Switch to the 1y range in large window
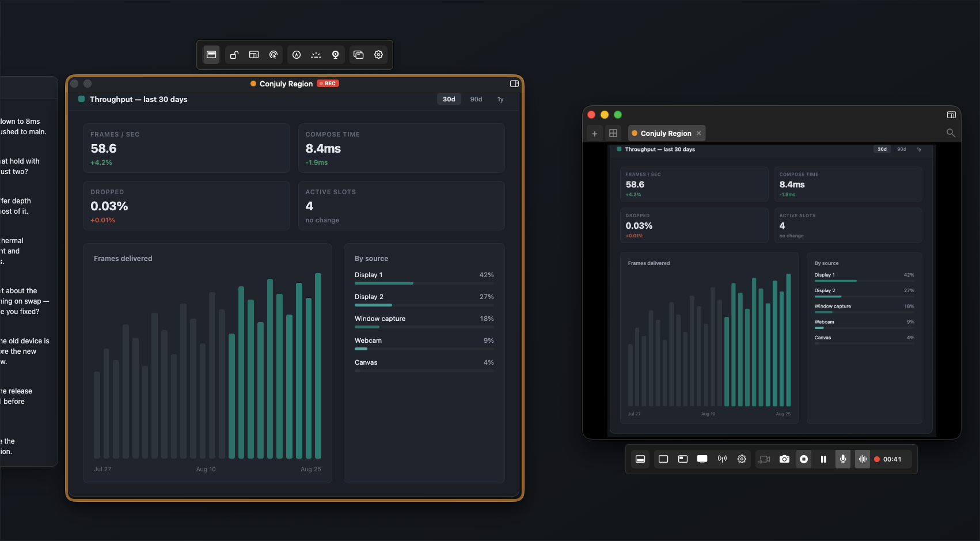 tap(500, 99)
